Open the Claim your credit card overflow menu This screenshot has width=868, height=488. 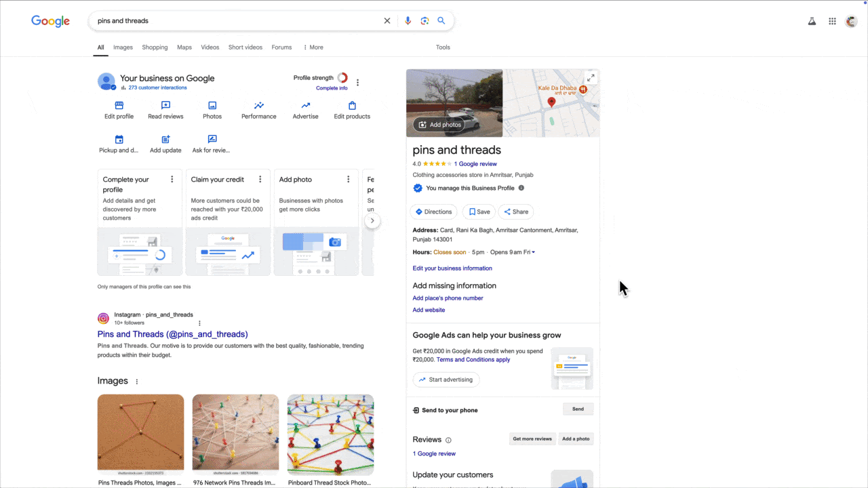[x=260, y=179]
